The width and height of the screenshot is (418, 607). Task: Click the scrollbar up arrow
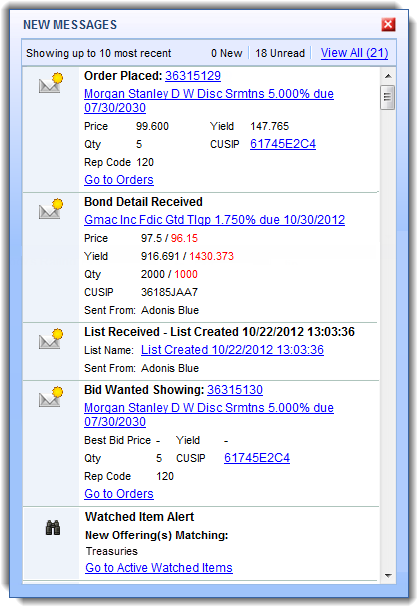click(388, 76)
